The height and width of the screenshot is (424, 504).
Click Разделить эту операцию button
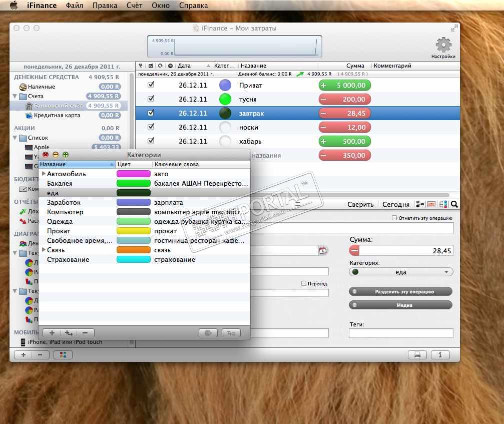pyautogui.click(x=400, y=291)
